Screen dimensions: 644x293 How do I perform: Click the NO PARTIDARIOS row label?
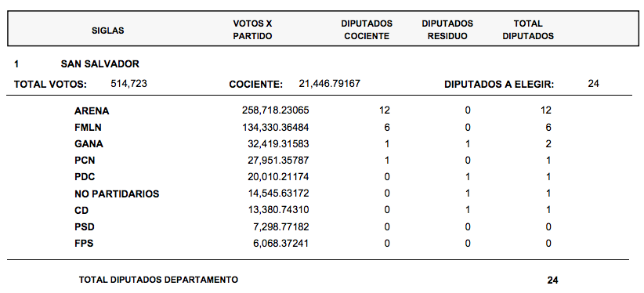[117, 194]
